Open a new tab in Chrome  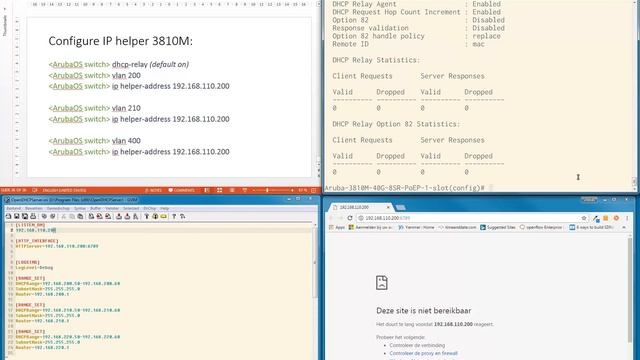coord(401,208)
